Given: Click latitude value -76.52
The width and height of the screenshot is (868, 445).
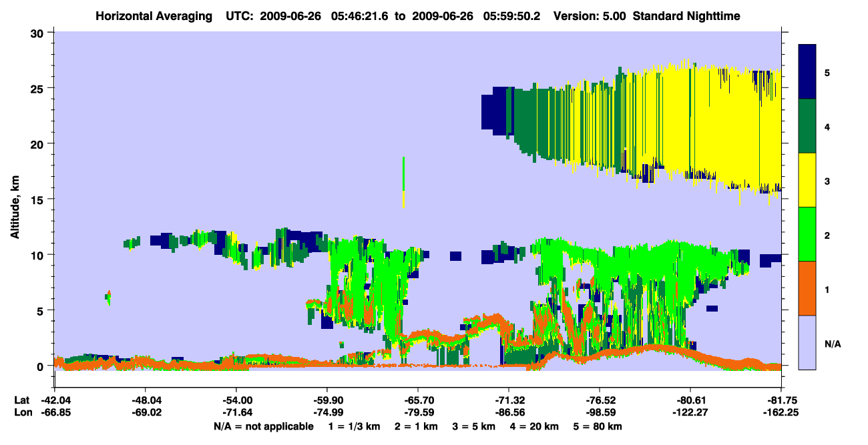Looking at the screenshot, I should 600,400.
